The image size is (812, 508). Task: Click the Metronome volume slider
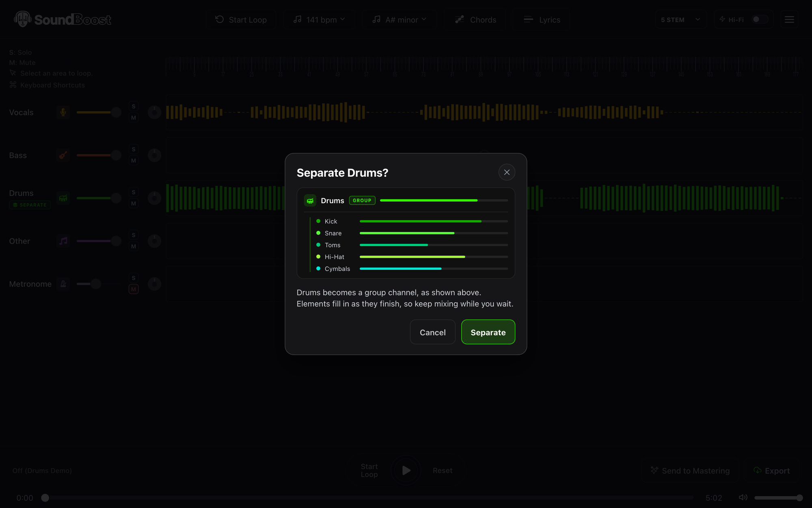(99, 284)
